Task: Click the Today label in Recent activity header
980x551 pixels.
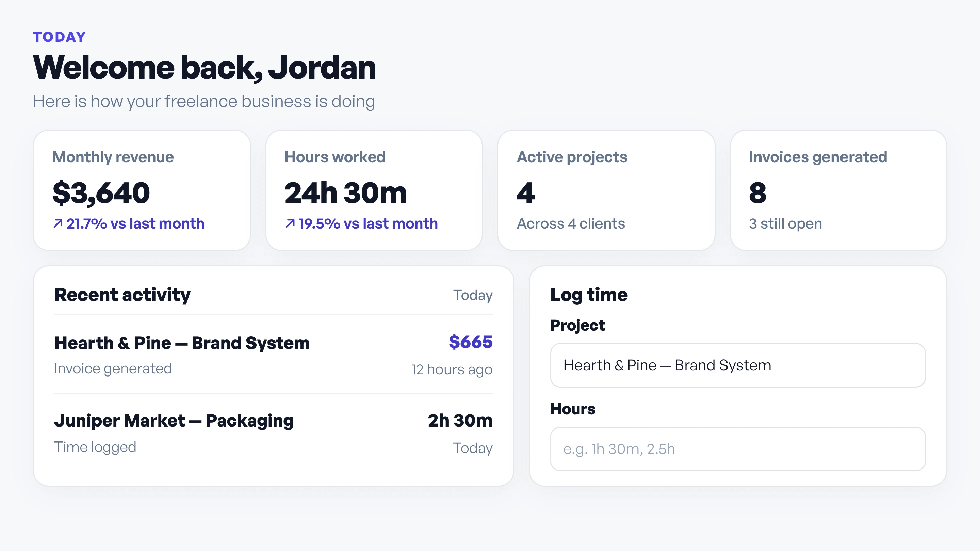Action: 473,295
